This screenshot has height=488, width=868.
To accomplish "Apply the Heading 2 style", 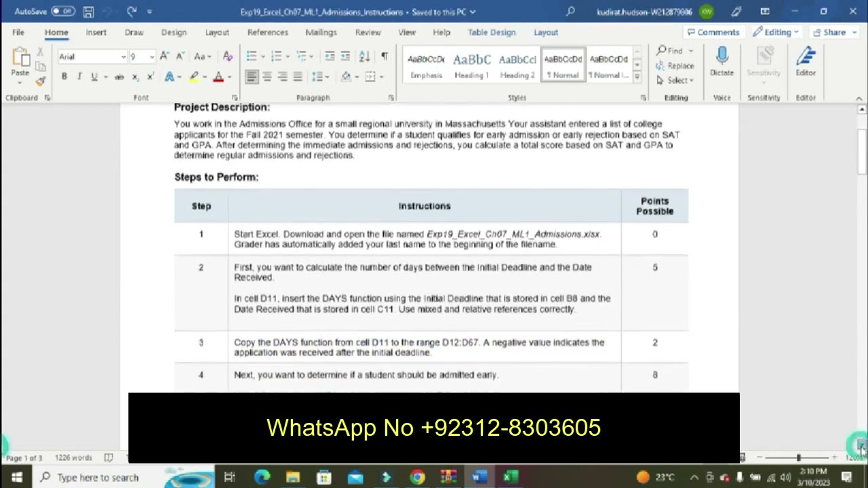I will coord(517,66).
